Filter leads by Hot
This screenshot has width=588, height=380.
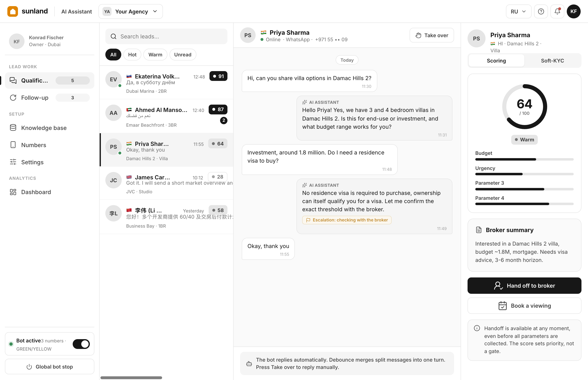(x=132, y=55)
